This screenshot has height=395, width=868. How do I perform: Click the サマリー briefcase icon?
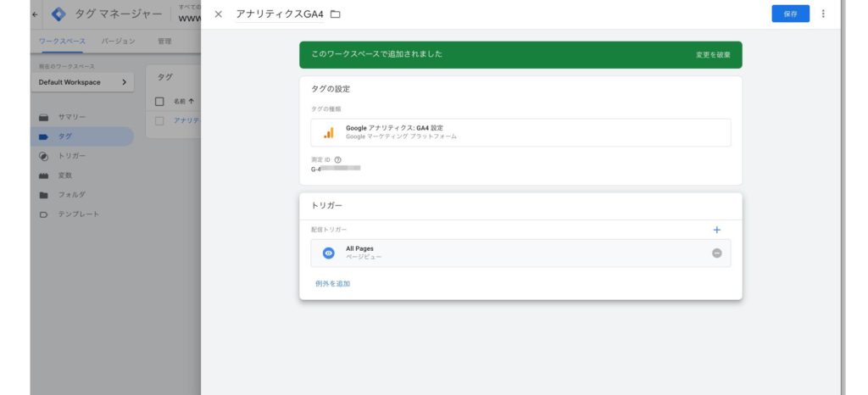[44, 117]
